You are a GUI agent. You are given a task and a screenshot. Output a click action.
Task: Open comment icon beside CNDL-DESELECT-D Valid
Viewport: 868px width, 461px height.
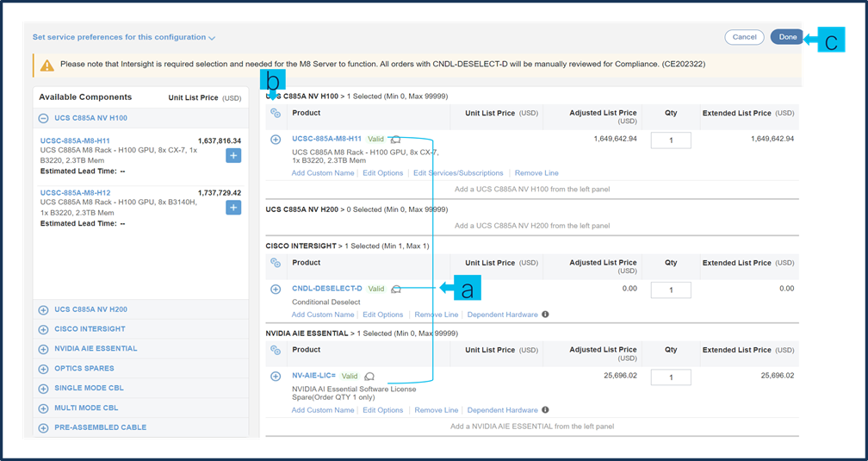point(396,289)
